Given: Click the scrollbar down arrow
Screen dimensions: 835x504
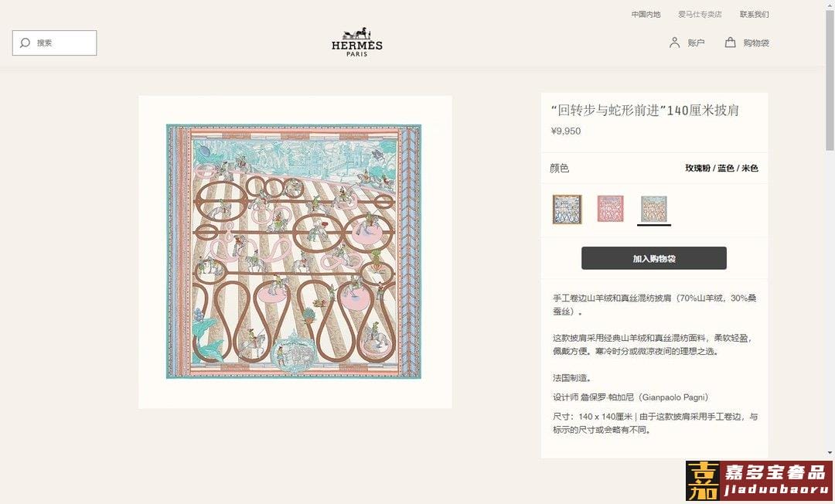Looking at the screenshot, I should point(830,453).
